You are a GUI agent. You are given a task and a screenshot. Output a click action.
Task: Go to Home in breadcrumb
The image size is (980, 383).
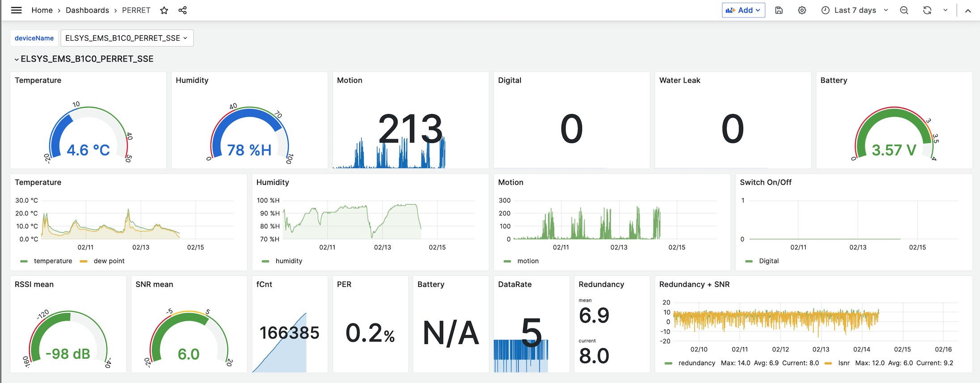click(x=42, y=10)
